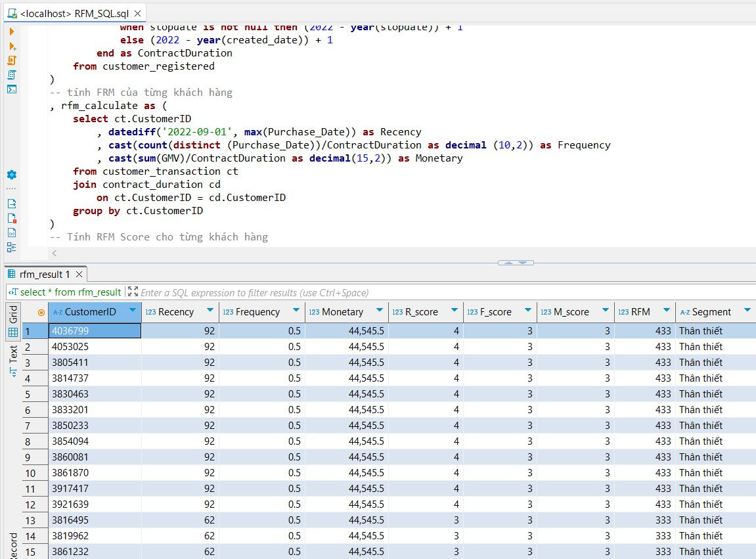Click customer_registered table name in editor
756x559 pixels.
tap(159, 66)
